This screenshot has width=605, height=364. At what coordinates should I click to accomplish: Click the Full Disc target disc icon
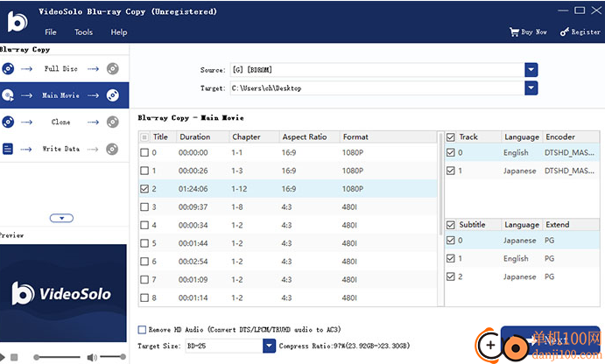(x=113, y=69)
